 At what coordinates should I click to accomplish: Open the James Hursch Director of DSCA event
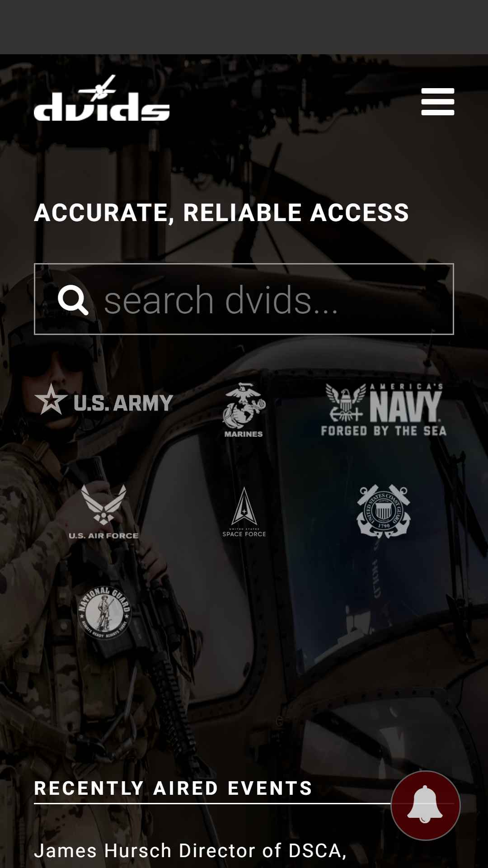pos(190,851)
